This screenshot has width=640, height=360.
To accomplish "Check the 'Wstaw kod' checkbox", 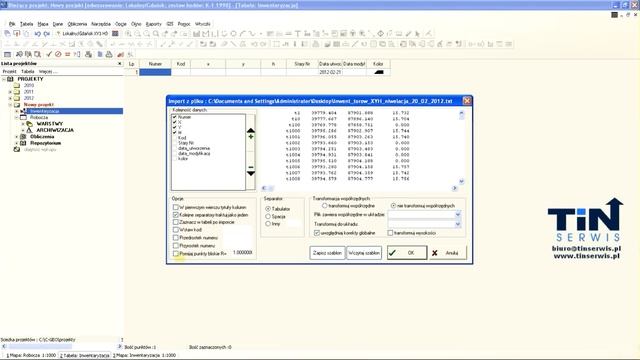I will (x=176, y=230).
